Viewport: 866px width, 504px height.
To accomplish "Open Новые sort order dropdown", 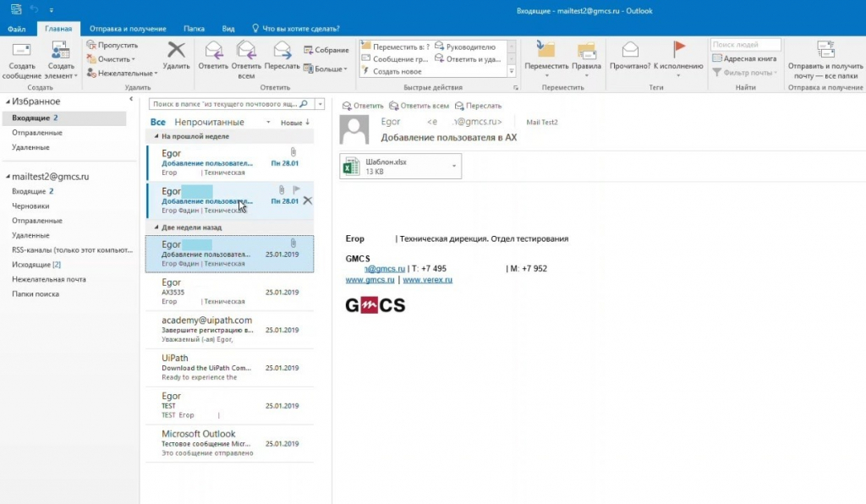I will click(x=295, y=123).
